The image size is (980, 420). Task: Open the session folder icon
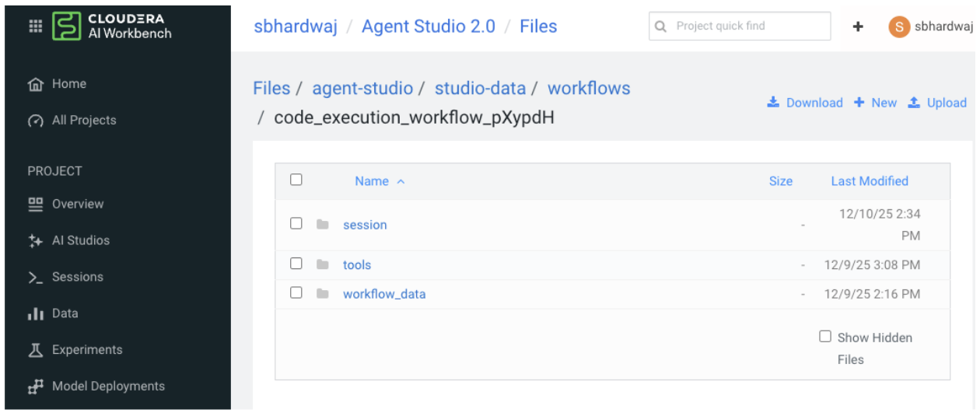(323, 225)
